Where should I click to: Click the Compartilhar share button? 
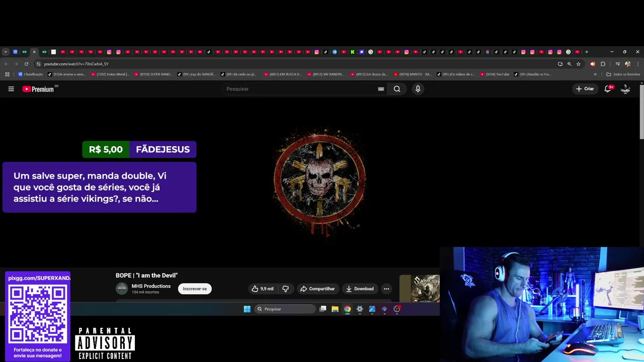coord(317,289)
